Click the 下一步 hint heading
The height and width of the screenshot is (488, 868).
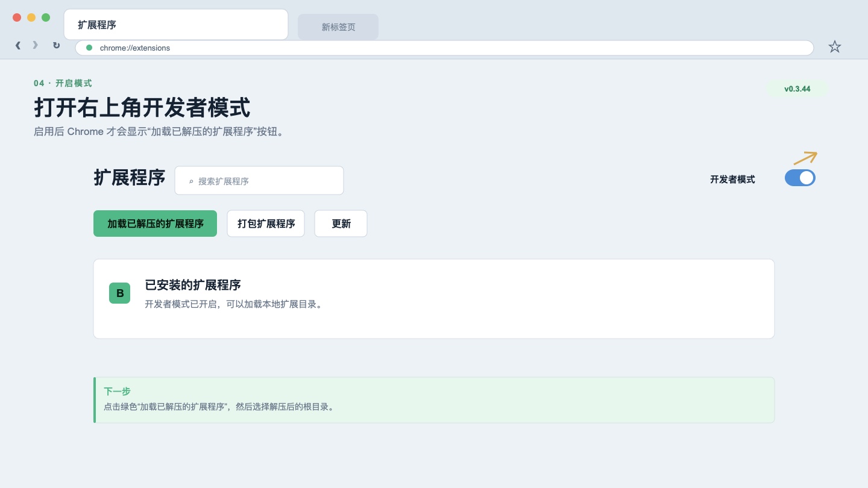tap(117, 391)
